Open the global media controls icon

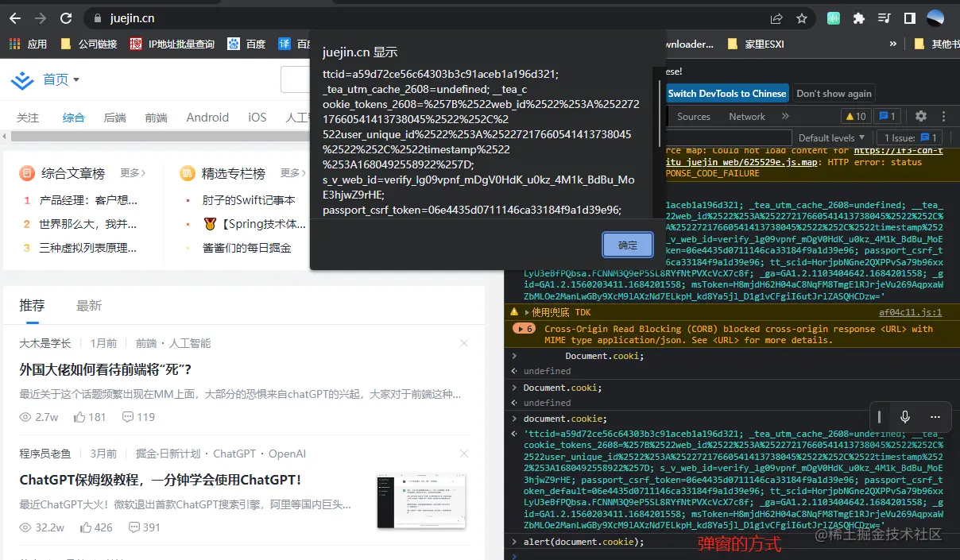[885, 17]
